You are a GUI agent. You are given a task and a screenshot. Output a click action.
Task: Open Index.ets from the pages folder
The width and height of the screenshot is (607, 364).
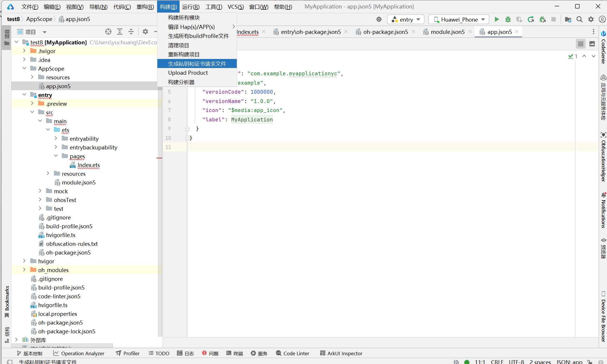(89, 165)
